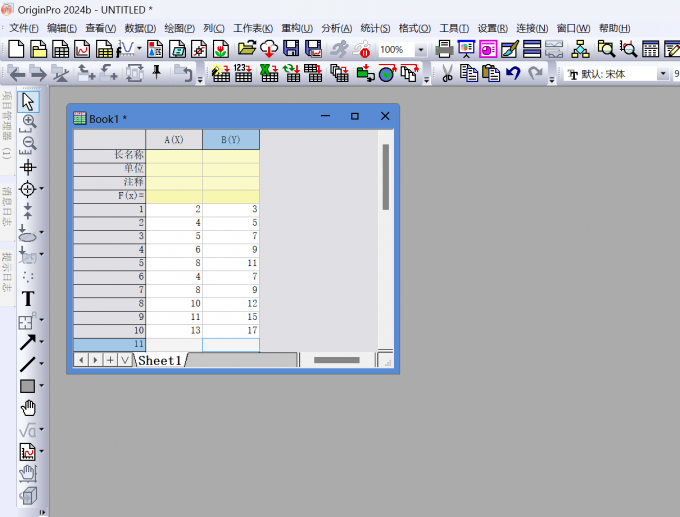Expand the New Function Plot dropdown arrow
This screenshot has height=517, width=680.
(x=139, y=48)
